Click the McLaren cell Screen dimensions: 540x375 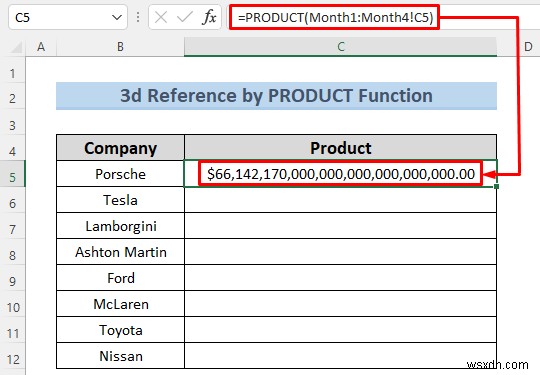point(120,304)
